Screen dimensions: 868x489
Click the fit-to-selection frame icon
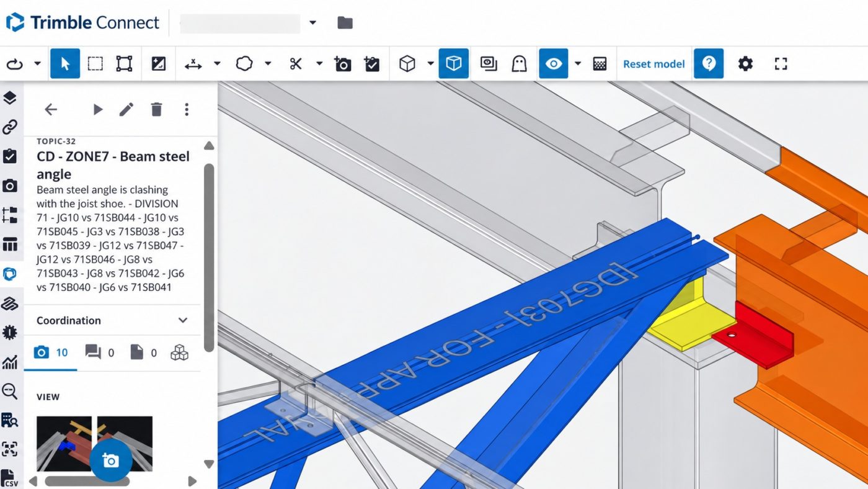click(125, 63)
